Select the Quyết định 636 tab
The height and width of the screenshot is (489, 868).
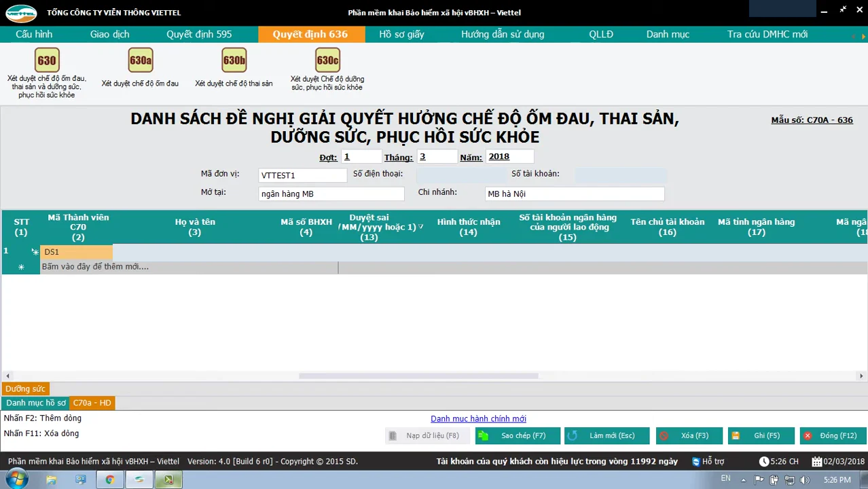coord(310,34)
